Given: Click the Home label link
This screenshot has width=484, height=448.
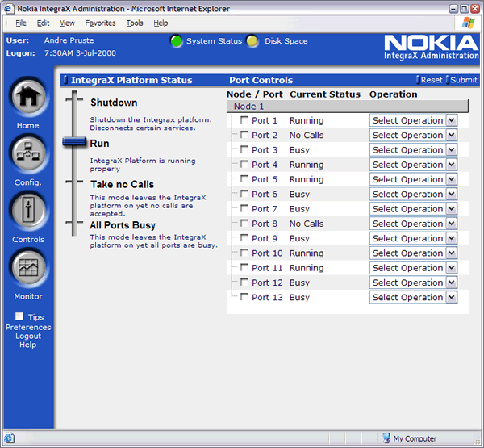Looking at the screenshot, I should click(x=28, y=126).
